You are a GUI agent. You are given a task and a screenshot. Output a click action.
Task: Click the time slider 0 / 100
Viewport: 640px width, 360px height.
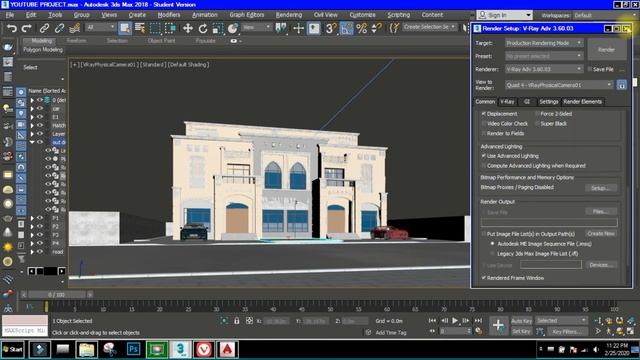tap(56, 295)
